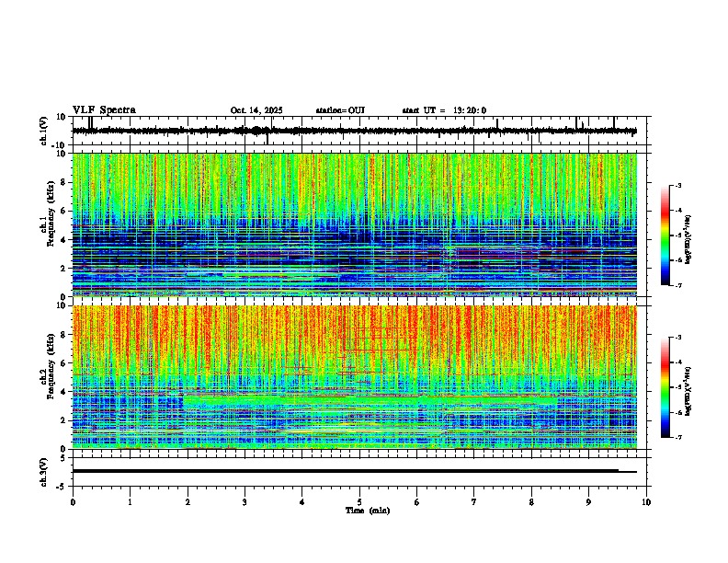
Task: Click the "8" kHz tick on ch.1 spectrogram
Action: point(64,182)
